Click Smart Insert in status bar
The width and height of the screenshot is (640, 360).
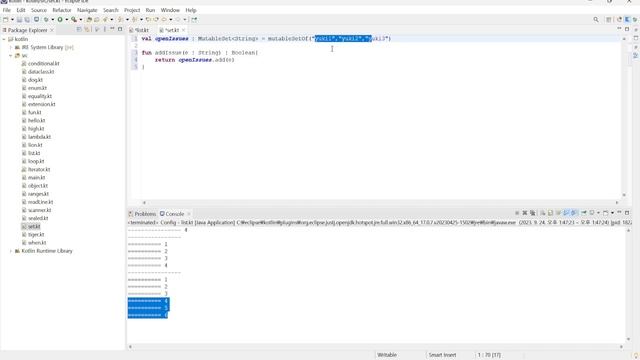pos(442,355)
